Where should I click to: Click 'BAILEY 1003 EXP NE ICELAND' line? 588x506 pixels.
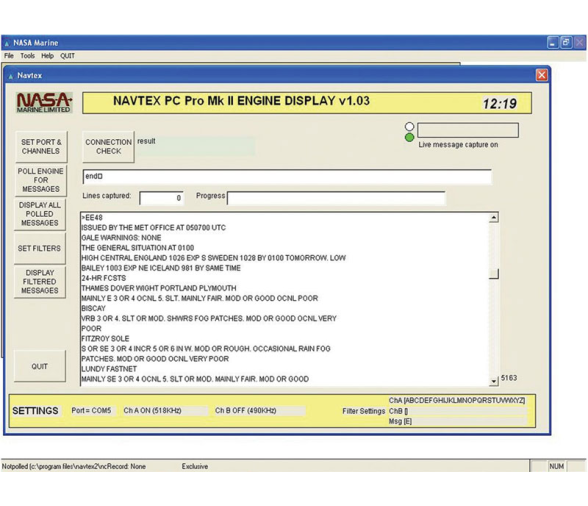[x=161, y=268]
